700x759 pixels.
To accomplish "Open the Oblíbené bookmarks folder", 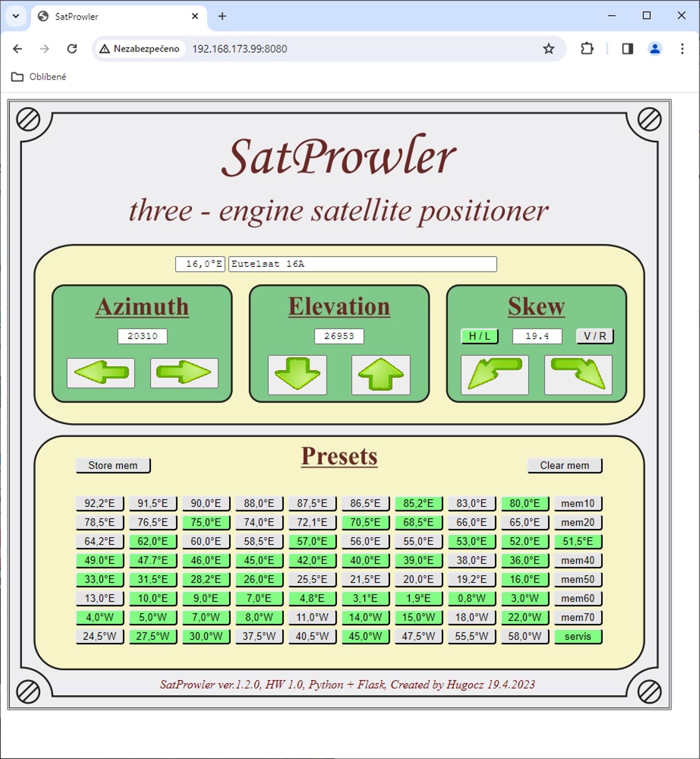I will tap(39, 76).
